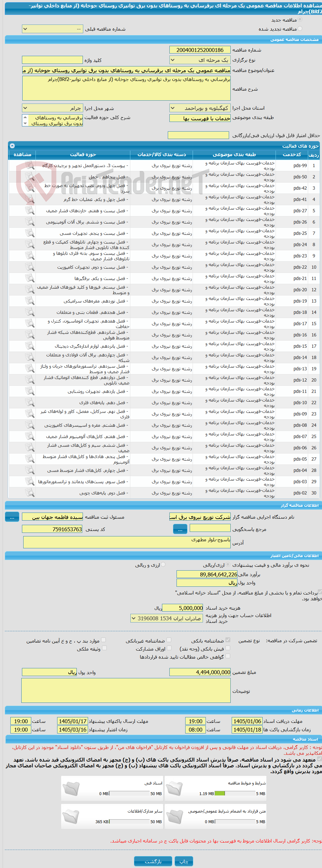Click the توضیحات text area
The image size is (322, 868).
[x=126, y=691]
